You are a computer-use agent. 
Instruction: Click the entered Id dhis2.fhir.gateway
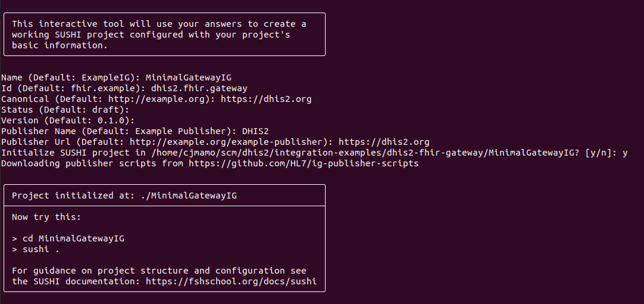coord(199,88)
